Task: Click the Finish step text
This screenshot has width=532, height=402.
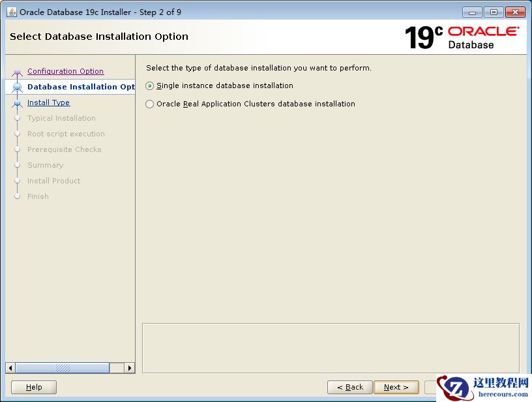Action: point(38,196)
